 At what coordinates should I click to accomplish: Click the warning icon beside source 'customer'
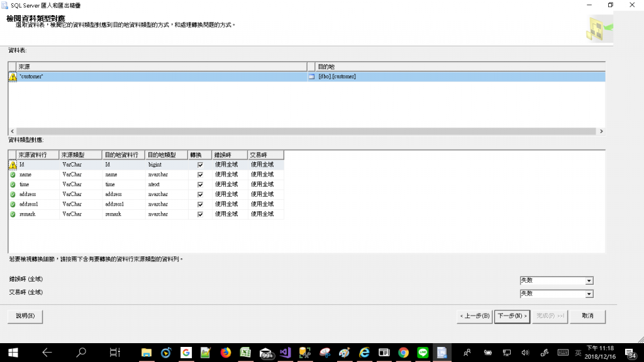pyautogui.click(x=13, y=77)
